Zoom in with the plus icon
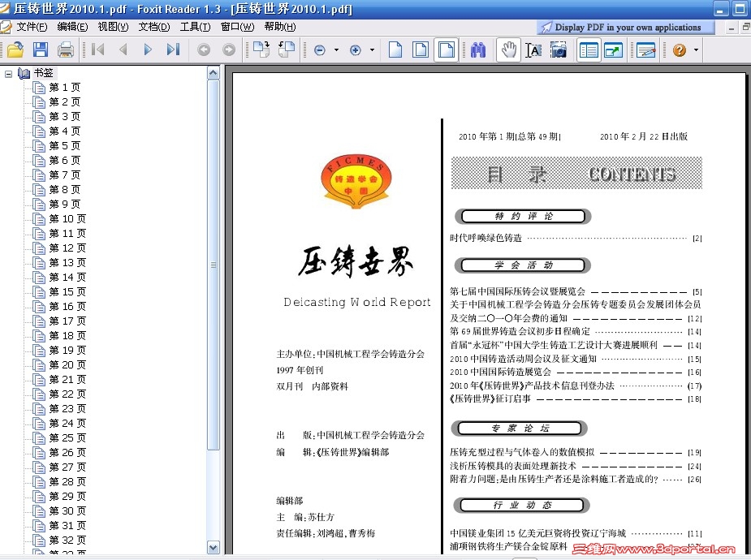This screenshot has width=751, height=560. [x=356, y=50]
